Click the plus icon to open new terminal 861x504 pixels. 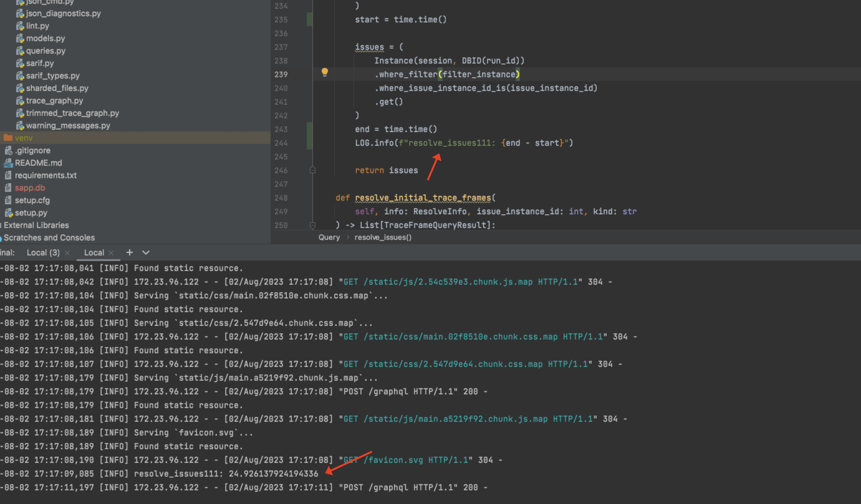tap(129, 253)
